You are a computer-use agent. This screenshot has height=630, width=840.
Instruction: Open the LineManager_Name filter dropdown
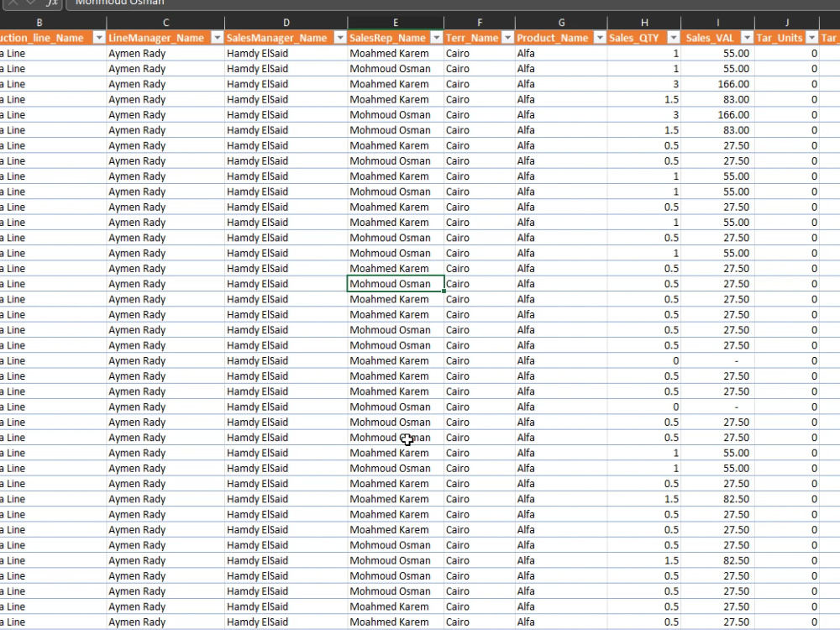pos(217,38)
